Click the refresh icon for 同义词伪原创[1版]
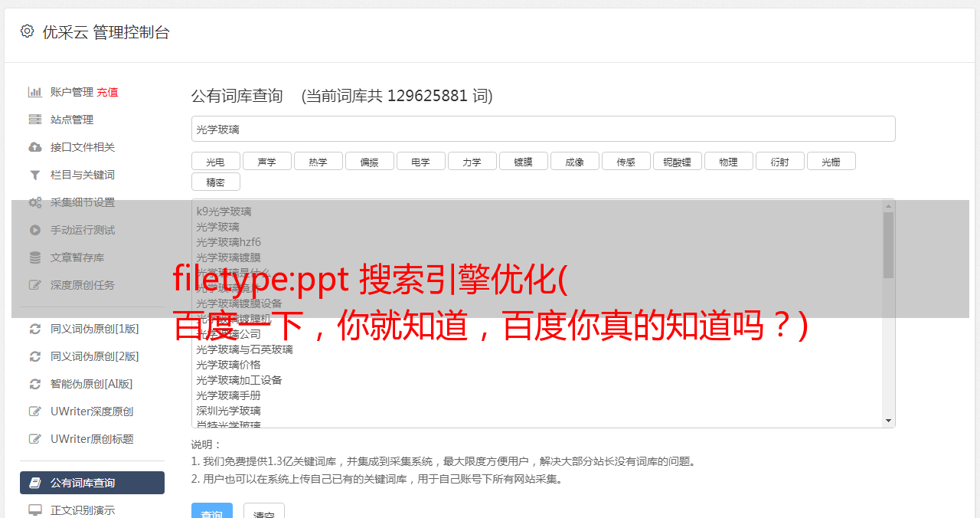This screenshot has width=980, height=518. 35,329
